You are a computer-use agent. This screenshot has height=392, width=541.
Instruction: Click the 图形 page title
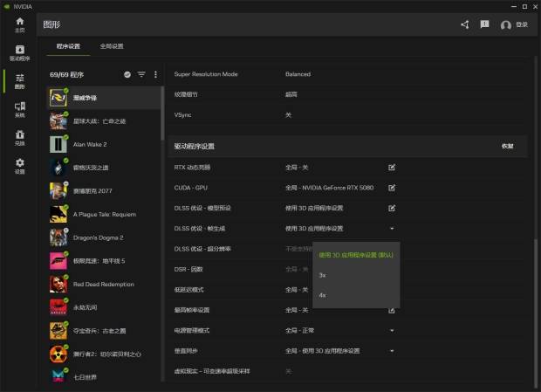click(51, 24)
